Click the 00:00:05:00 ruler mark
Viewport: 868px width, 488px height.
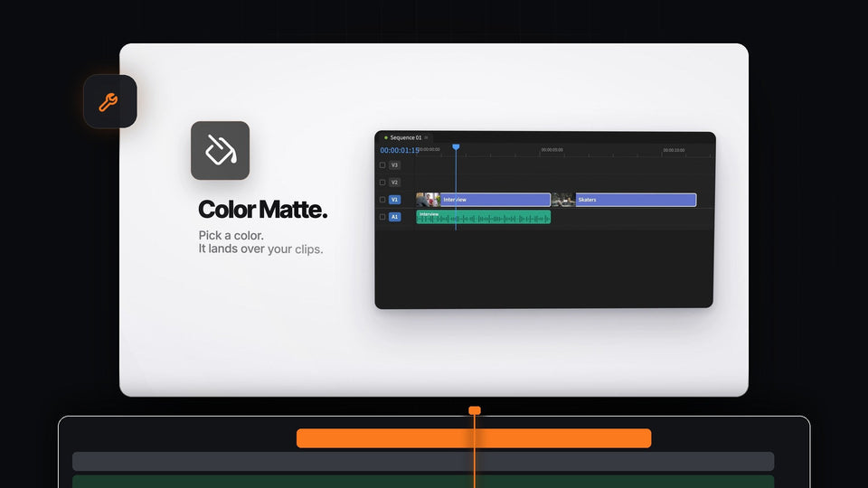(552, 149)
